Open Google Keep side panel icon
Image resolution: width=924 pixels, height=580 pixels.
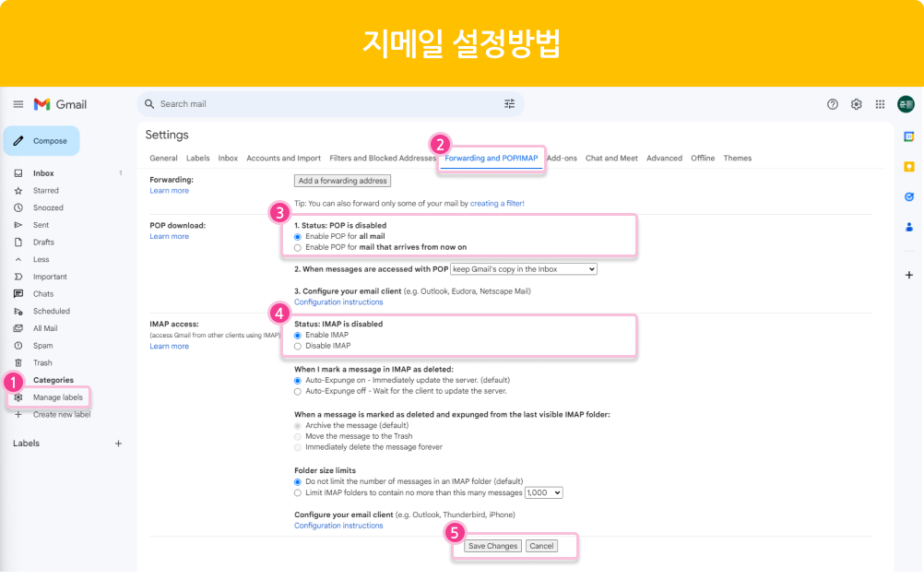pyautogui.click(x=908, y=167)
